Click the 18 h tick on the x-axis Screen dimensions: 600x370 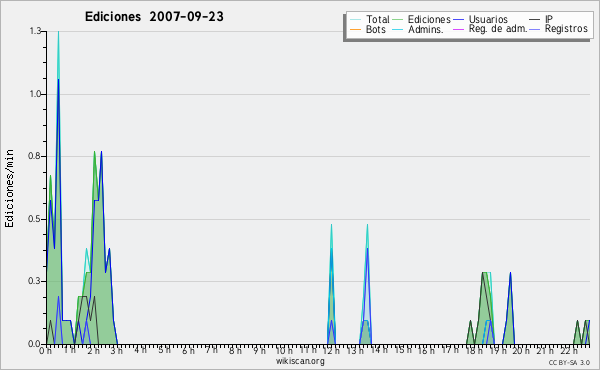(474, 351)
